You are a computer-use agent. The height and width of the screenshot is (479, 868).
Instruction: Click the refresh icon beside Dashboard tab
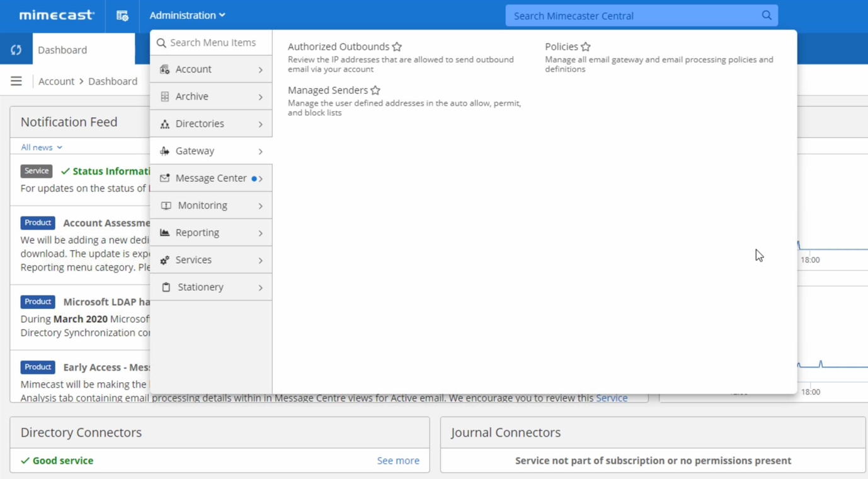pos(16,50)
